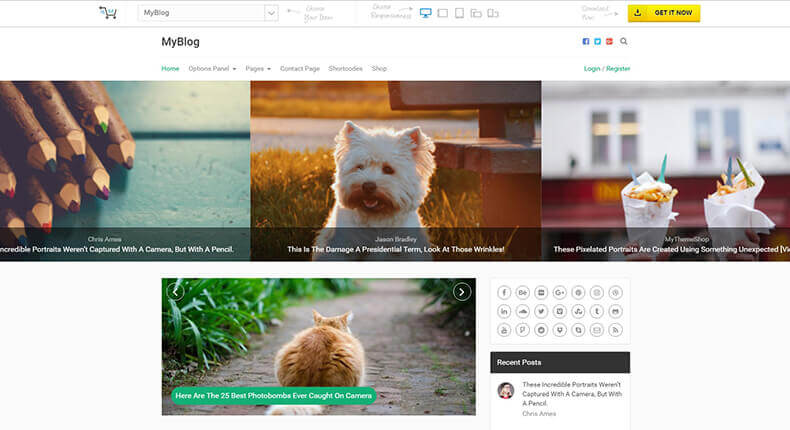The height and width of the screenshot is (430, 790).
Task: Select the landscape mobile preview icon
Action: [476, 14]
